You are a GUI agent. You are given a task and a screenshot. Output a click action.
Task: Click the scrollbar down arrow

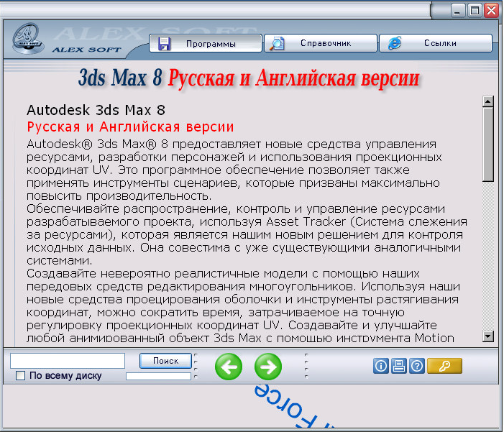coord(488,336)
